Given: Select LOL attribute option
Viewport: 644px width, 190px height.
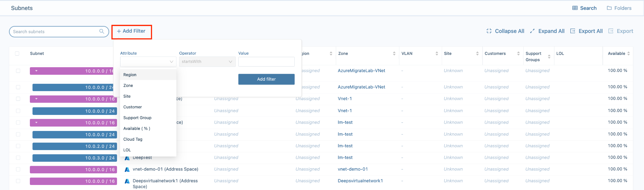Looking at the screenshot, I should (x=148, y=150).
